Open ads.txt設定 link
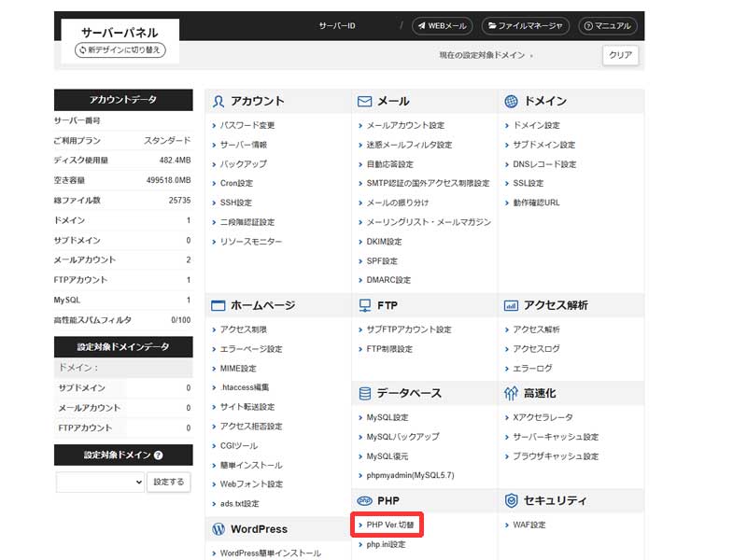Screen dimensions: 747x560 coord(240,504)
